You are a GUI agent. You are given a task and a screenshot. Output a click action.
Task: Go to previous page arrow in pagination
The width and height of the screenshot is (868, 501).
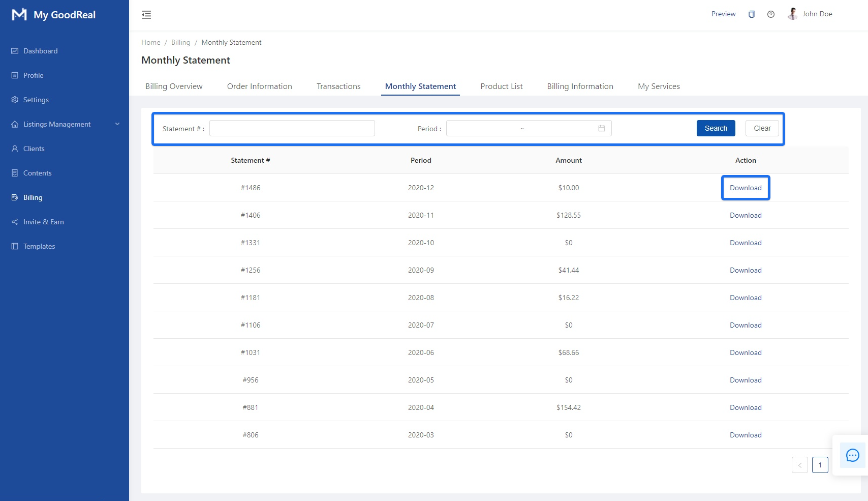(x=799, y=465)
